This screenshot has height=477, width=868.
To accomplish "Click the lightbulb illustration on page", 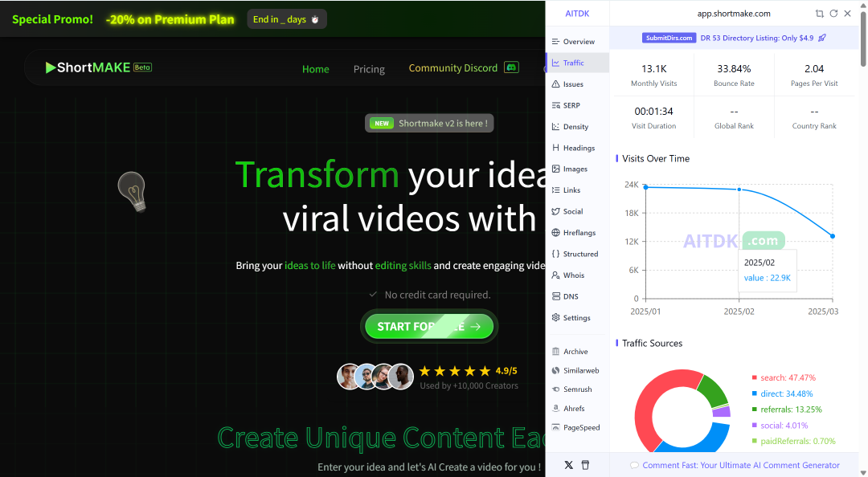I will [133, 191].
